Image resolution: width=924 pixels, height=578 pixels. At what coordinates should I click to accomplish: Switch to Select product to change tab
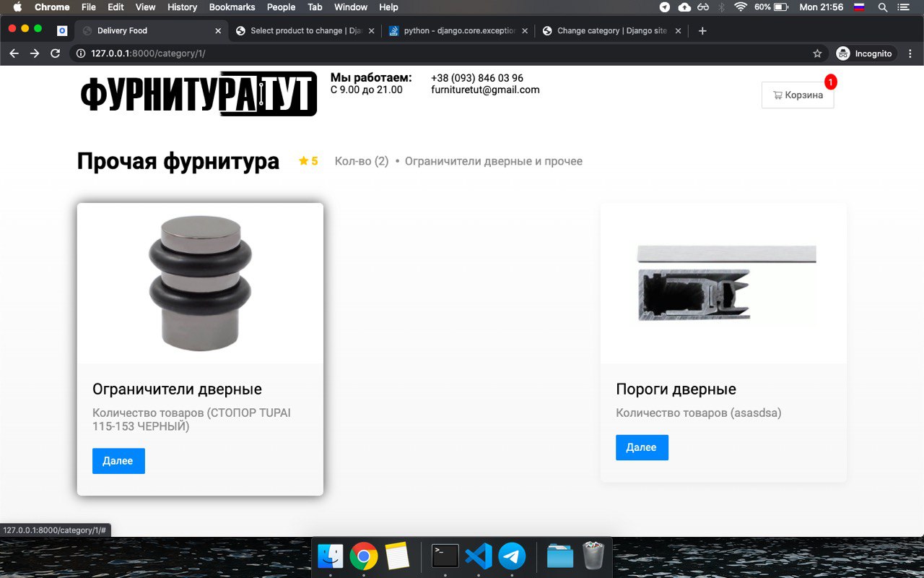tap(303, 31)
